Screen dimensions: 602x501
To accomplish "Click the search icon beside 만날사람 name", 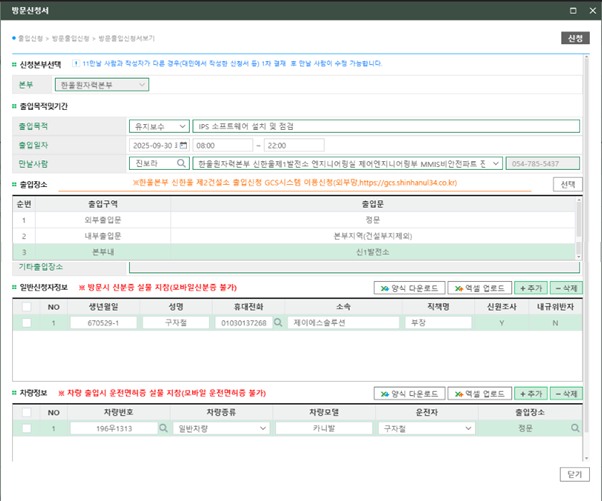I will tap(181, 163).
